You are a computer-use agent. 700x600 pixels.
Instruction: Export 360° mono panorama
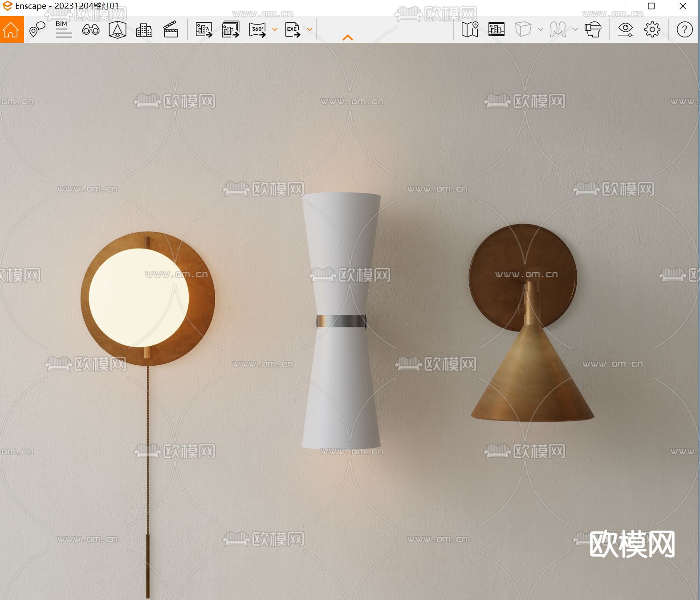coord(257,30)
